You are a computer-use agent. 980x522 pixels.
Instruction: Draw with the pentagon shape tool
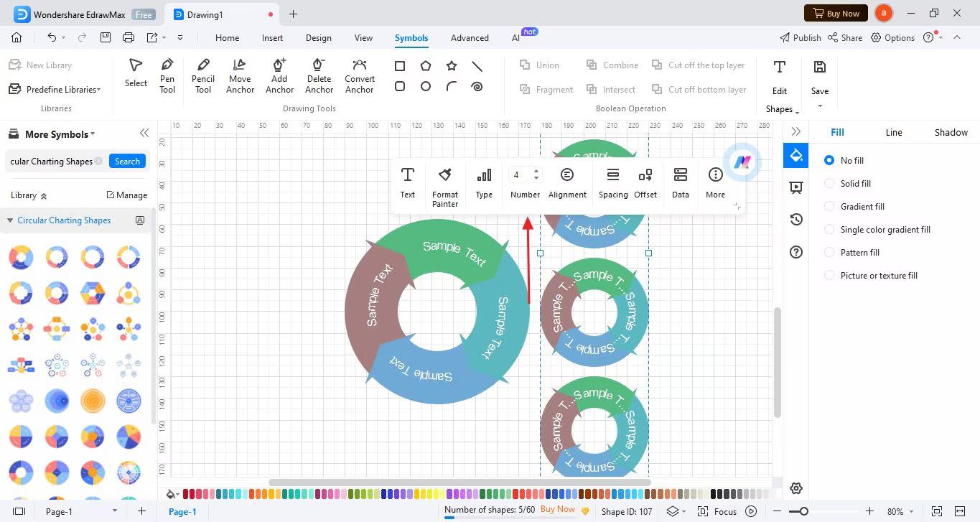pos(426,66)
